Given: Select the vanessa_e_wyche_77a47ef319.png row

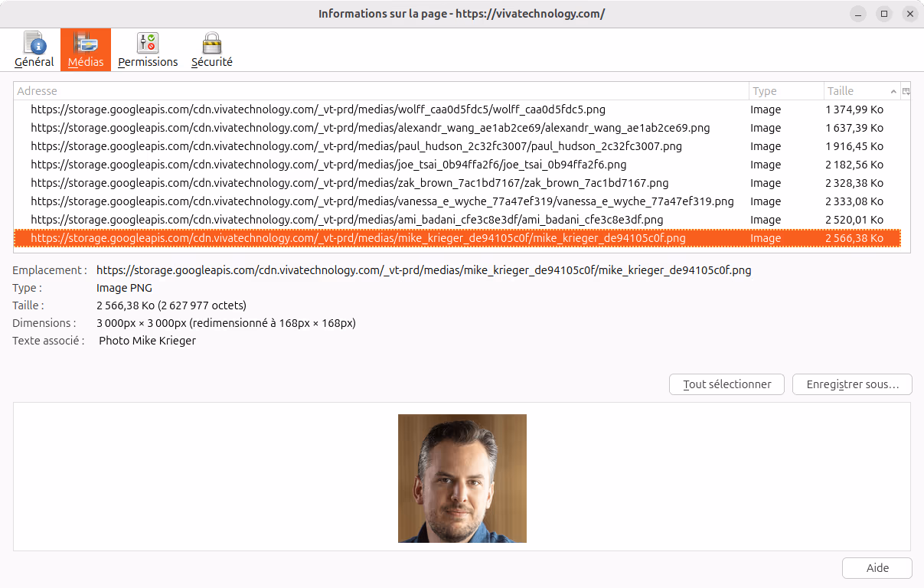Looking at the screenshot, I should click(458, 201).
